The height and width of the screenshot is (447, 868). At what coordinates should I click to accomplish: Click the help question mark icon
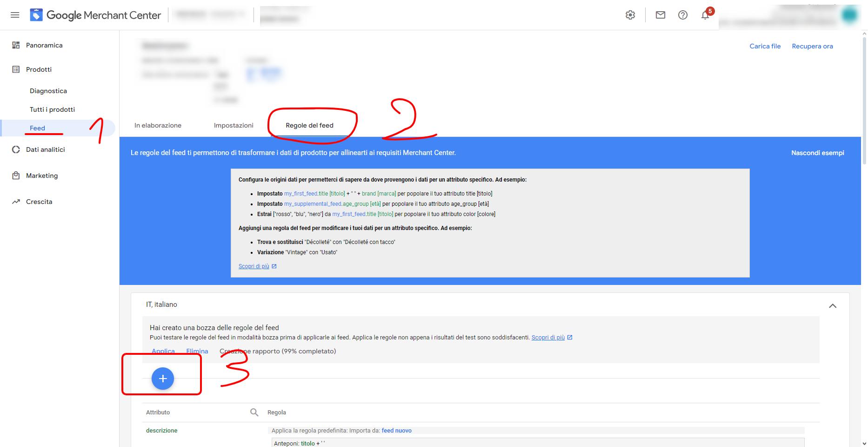[x=682, y=15]
